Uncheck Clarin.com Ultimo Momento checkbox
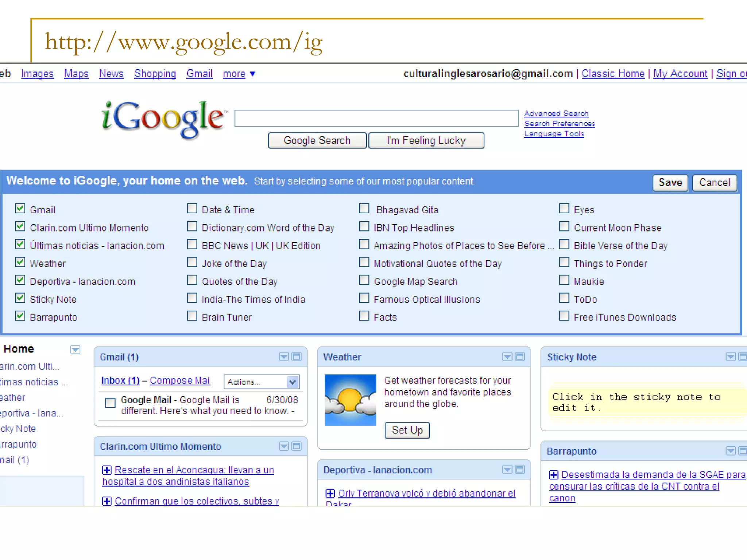The width and height of the screenshot is (747, 560). coord(20,226)
